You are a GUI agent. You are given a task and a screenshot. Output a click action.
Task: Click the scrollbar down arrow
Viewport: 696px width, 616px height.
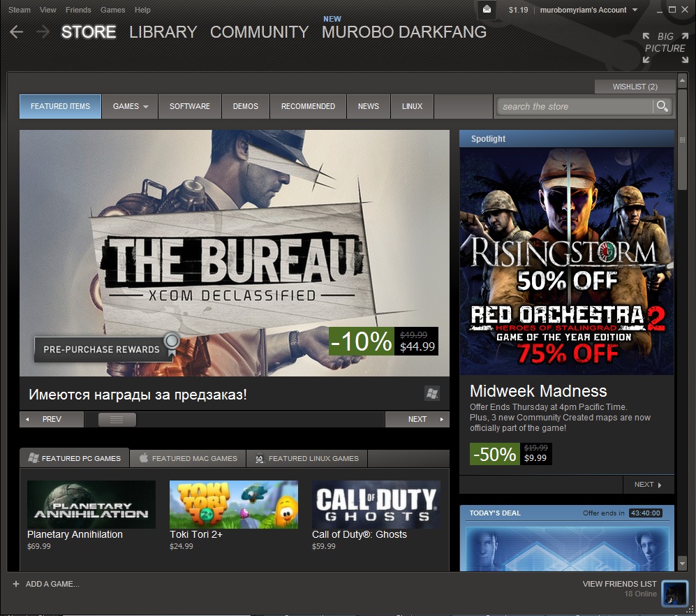click(682, 564)
